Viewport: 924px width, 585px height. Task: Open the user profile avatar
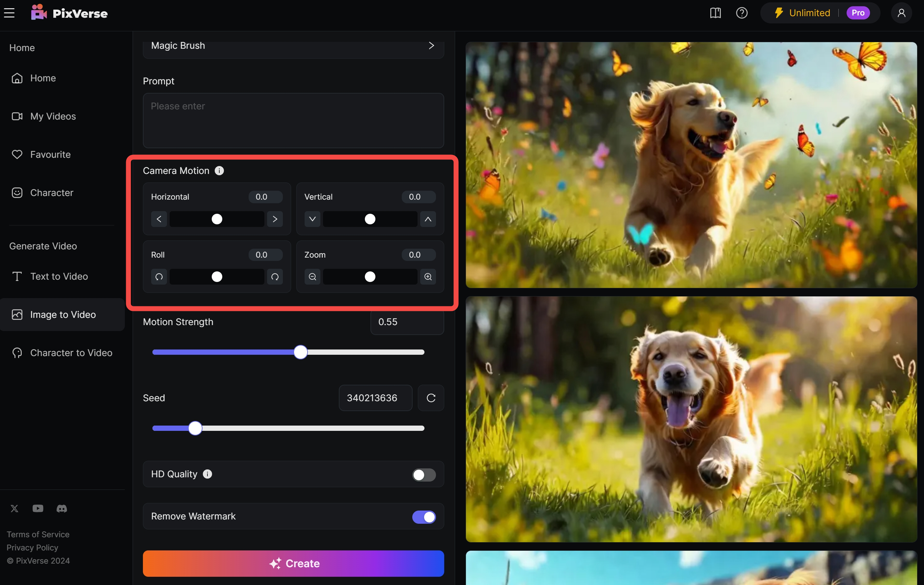(x=901, y=13)
